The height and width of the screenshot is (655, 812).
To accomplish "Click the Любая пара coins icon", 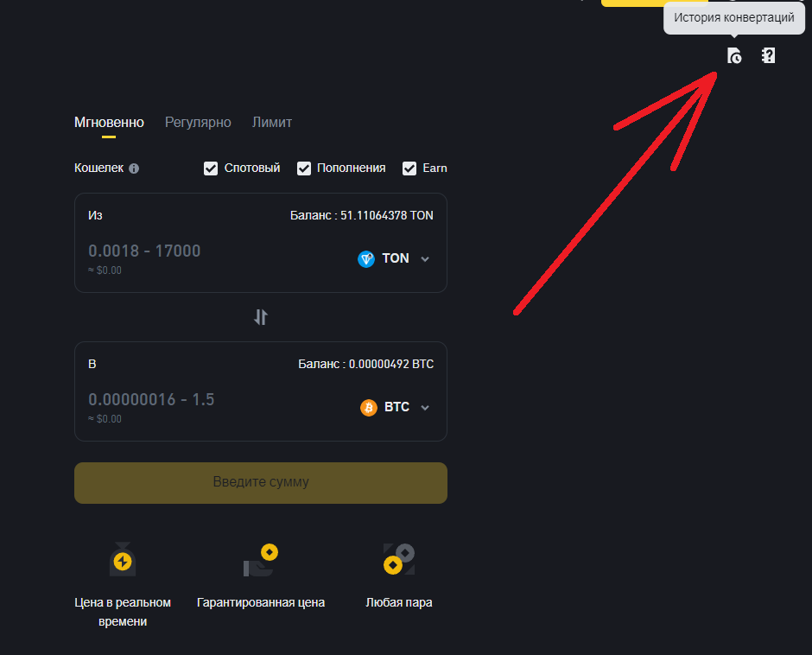I will coord(399,560).
